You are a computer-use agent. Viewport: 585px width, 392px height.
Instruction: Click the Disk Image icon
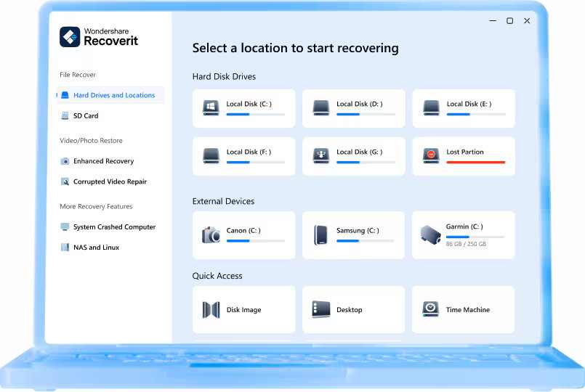tap(211, 310)
